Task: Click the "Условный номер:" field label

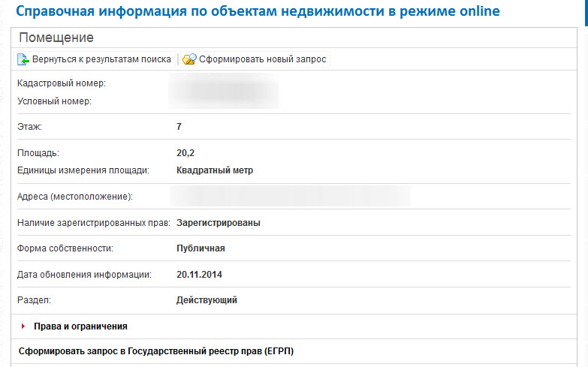Action: [x=54, y=101]
